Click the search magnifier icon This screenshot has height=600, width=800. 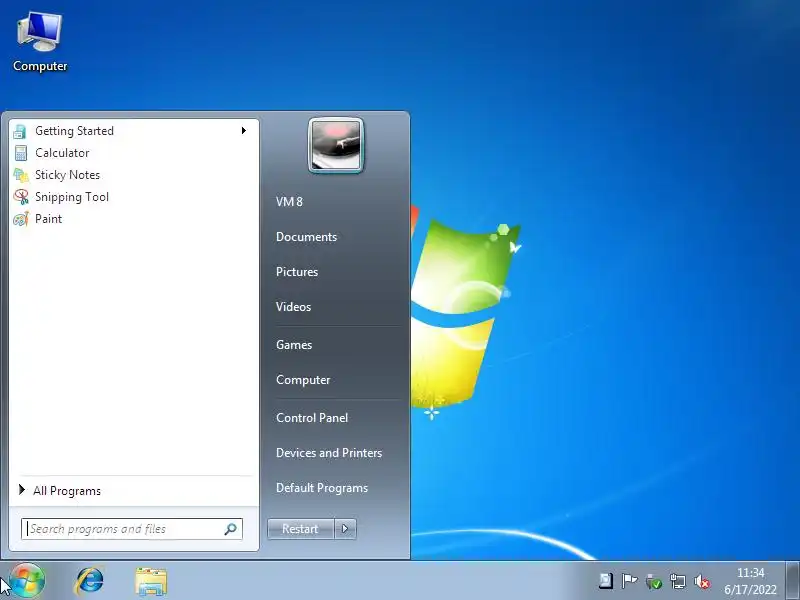[x=231, y=529]
